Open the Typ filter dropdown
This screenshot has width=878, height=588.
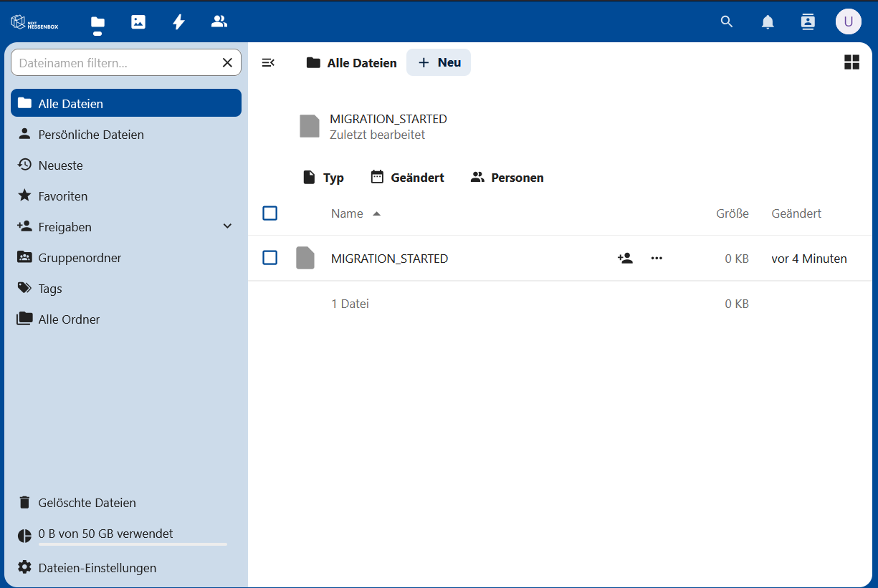pos(323,178)
